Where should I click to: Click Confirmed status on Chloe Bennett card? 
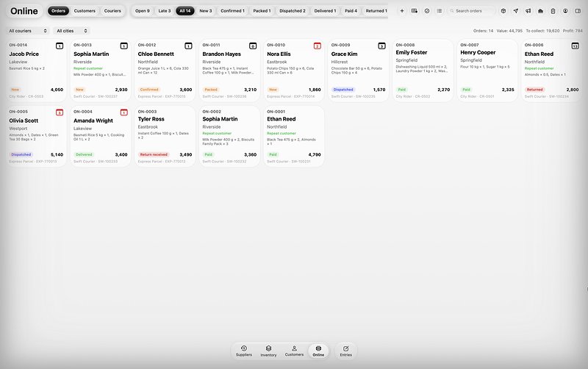149,90
